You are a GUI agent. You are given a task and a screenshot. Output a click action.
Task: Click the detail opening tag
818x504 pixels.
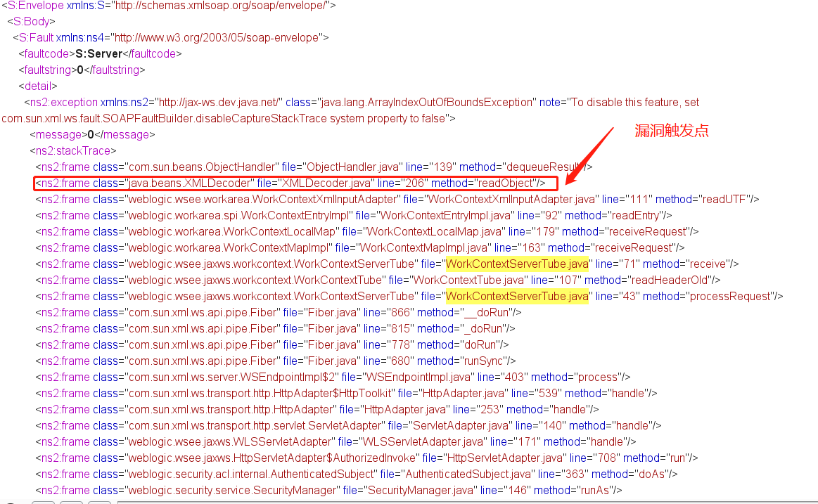pyautogui.click(x=38, y=86)
